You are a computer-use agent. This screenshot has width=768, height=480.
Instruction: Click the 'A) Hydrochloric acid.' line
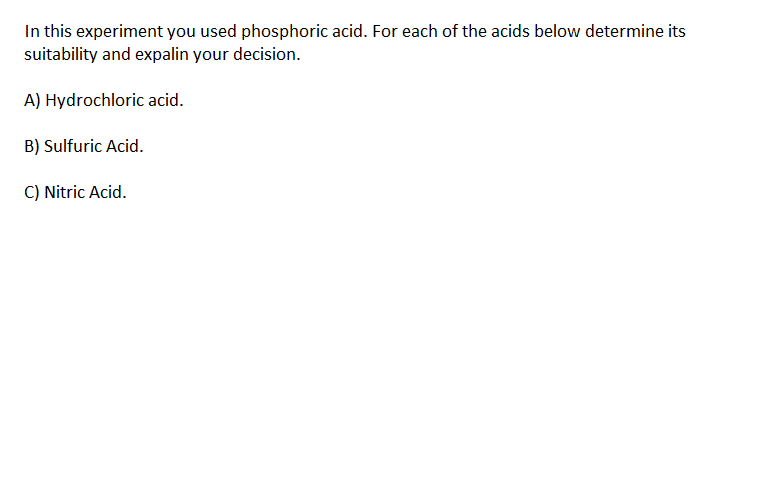pyautogui.click(x=104, y=100)
